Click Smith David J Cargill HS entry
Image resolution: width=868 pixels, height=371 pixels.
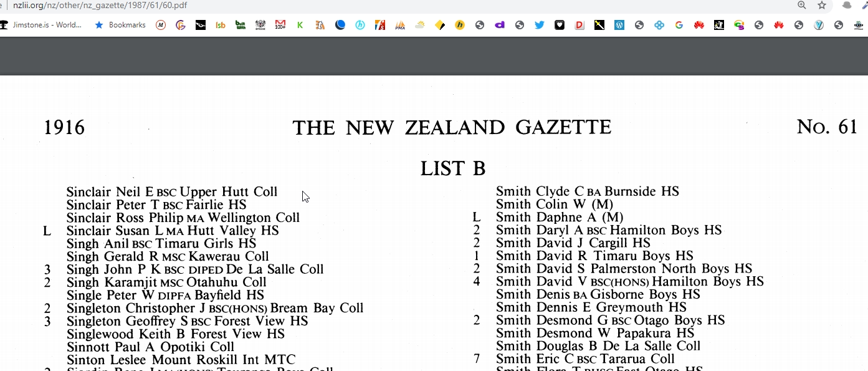[x=573, y=243]
